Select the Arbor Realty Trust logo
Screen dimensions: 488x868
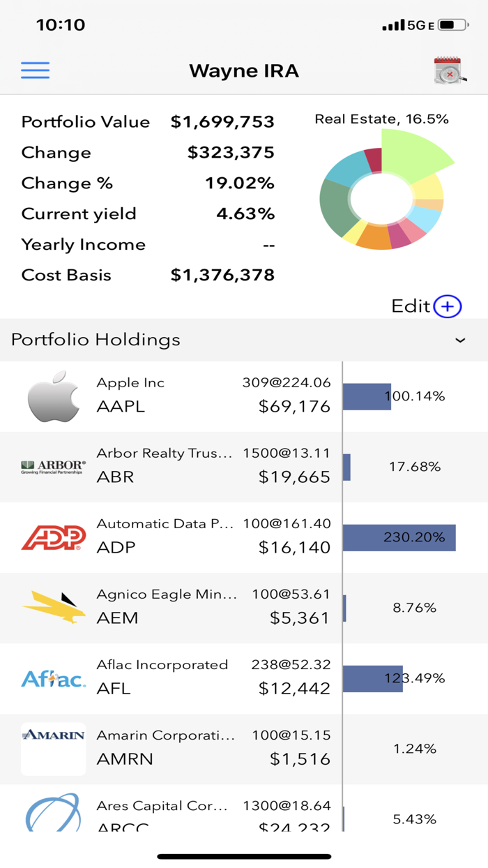pos(53,466)
